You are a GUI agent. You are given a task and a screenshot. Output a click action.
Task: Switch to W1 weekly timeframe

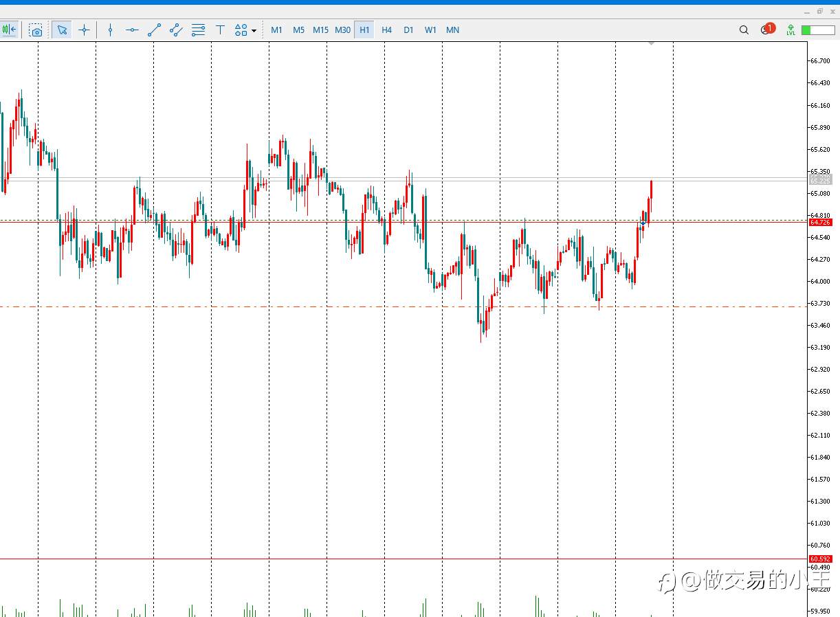[430, 30]
